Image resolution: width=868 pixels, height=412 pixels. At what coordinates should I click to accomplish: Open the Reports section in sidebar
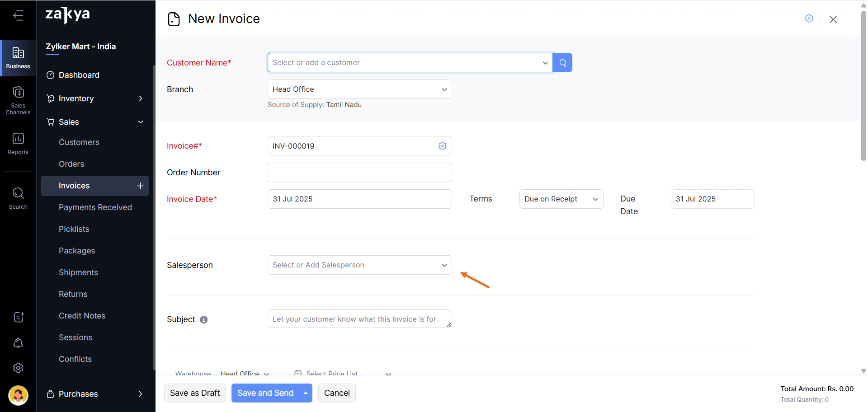click(x=18, y=144)
